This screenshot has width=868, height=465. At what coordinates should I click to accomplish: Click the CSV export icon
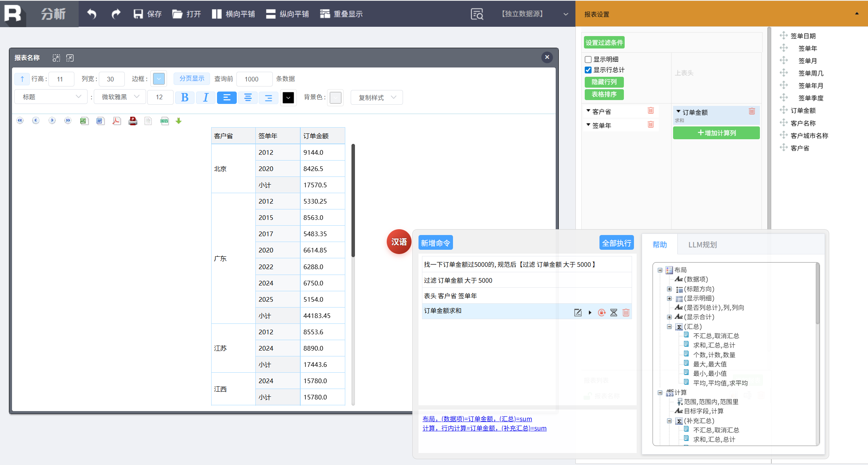(x=164, y=121)
